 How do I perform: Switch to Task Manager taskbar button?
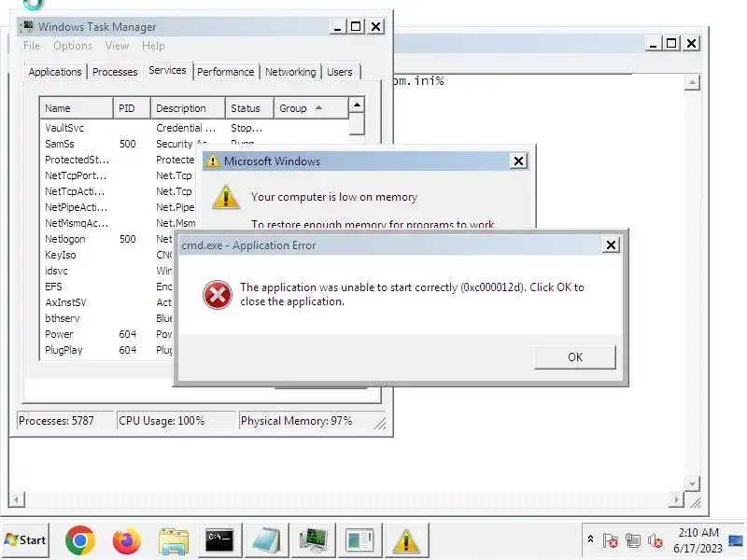(x=313, y=540)
